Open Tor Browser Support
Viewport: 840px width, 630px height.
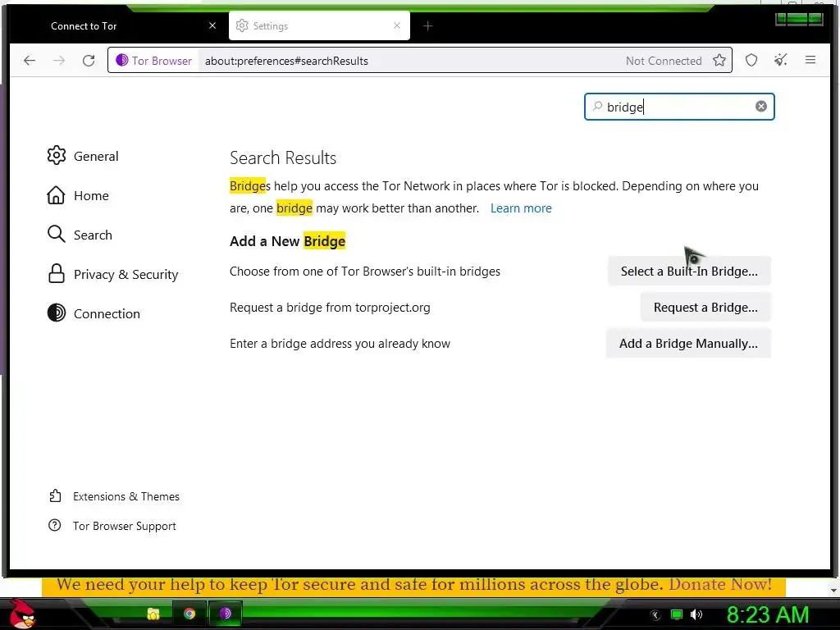tap(112, 526)
